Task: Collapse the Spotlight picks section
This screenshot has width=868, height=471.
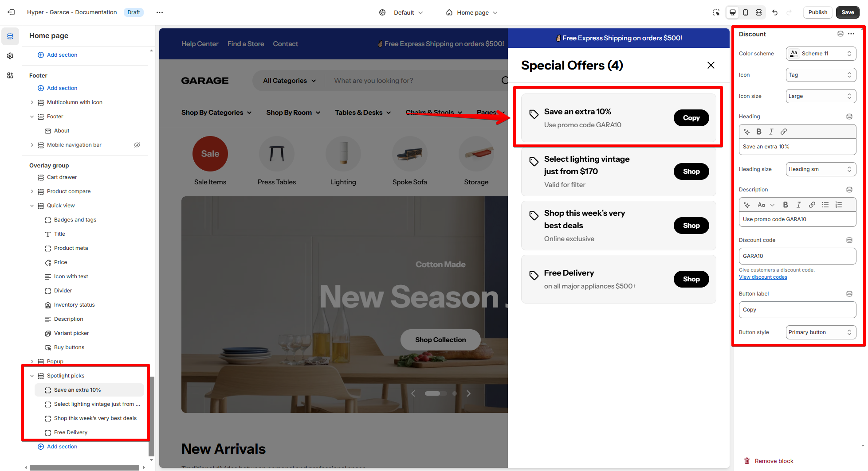Action: (x=32, y=376)
